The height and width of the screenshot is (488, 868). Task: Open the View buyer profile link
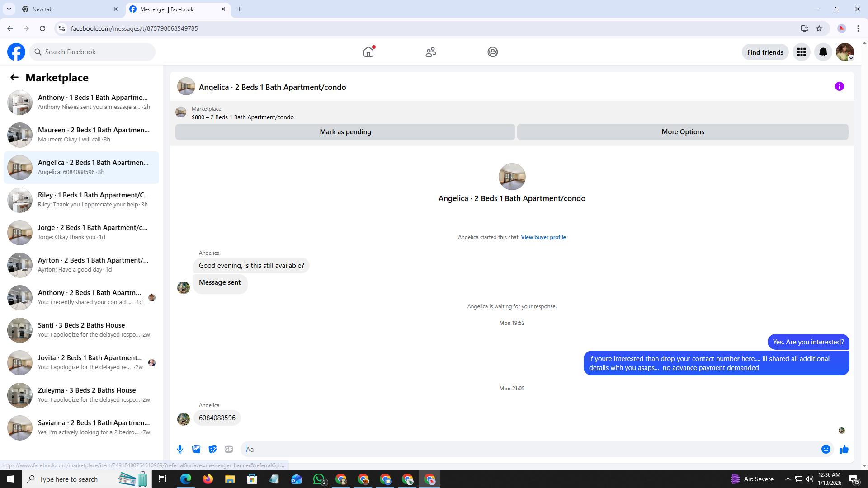click(543, 237)
